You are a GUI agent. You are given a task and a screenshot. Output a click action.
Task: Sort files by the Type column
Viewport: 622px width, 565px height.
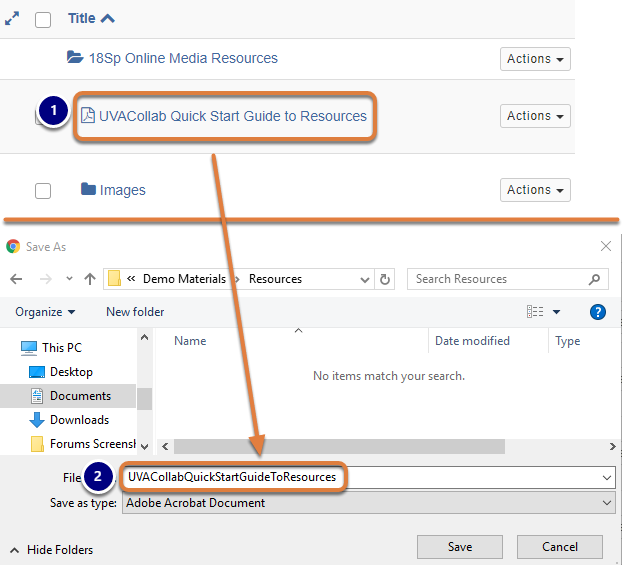(x=568, y=341)
